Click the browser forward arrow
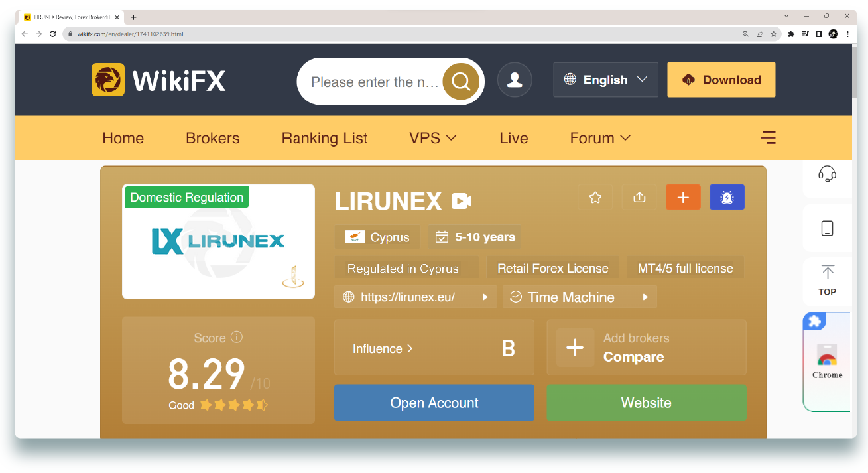Screen dimensions: 868x473 tap(38, 34)
